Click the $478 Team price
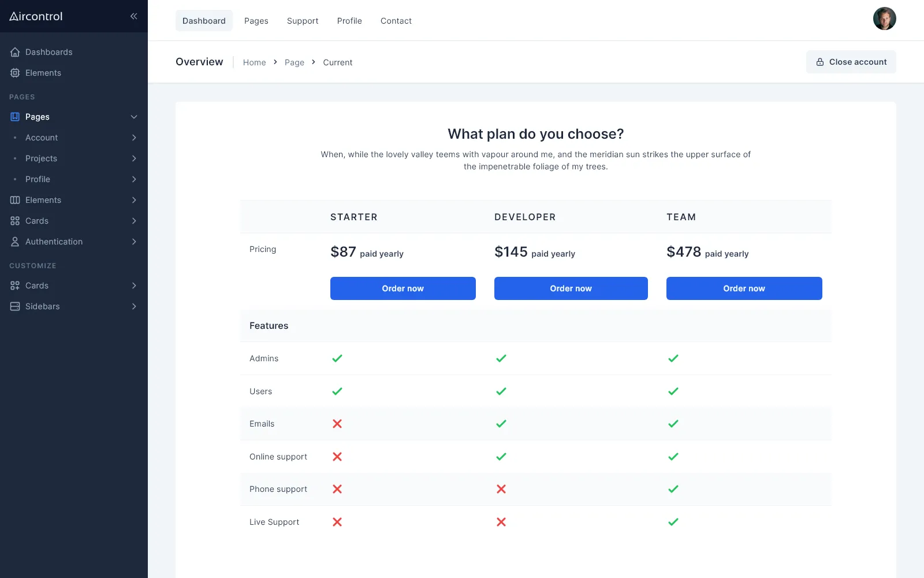The height and width of the screenshot is (578, 924). point(684,252)
